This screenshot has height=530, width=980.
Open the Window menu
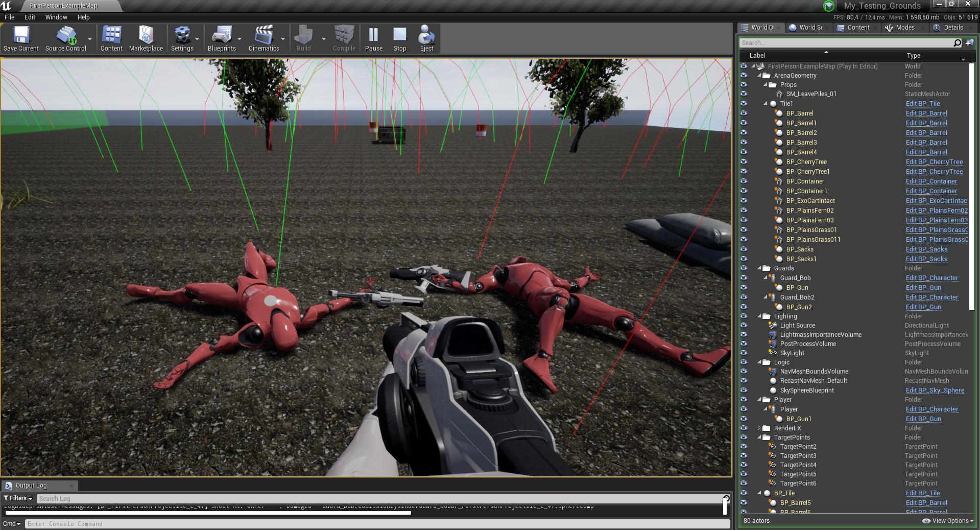point(56,17)
